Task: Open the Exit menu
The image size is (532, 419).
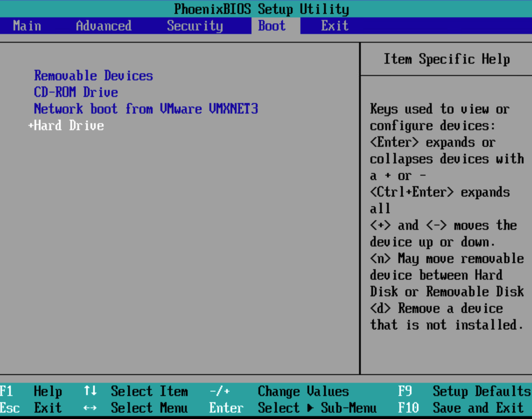Action: tap(334, 26)
